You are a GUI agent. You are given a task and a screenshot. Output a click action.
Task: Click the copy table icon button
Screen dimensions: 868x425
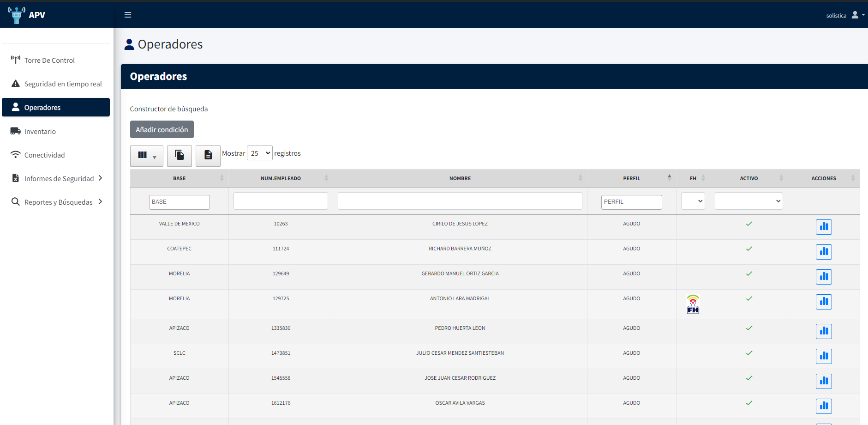pos(180,156)
